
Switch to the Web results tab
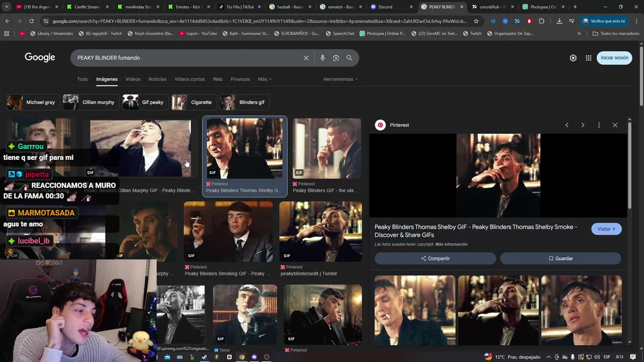217,79
